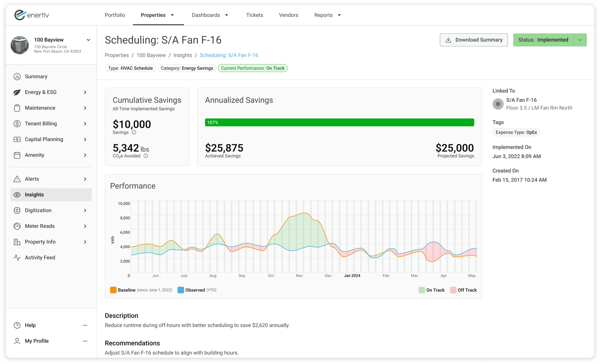Viewport: 600px width, 364px height.
Task: Click the Capital Planning money icon
Action: (x=17, y=139)
